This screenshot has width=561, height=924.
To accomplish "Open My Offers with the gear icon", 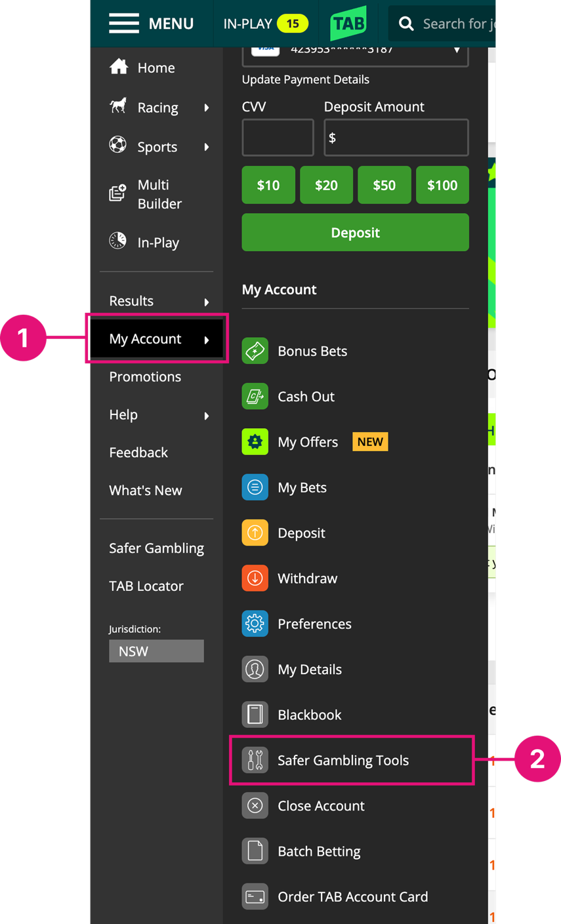I will point(255,441).
